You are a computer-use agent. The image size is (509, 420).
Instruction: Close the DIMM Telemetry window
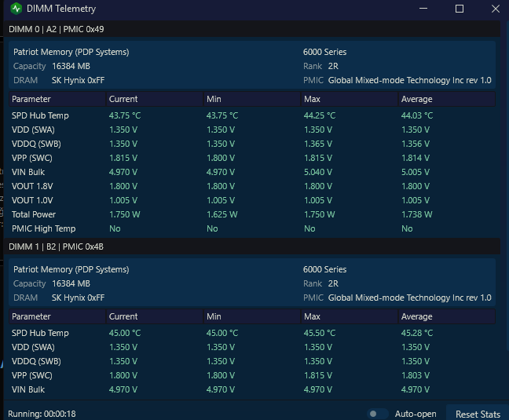496,9
